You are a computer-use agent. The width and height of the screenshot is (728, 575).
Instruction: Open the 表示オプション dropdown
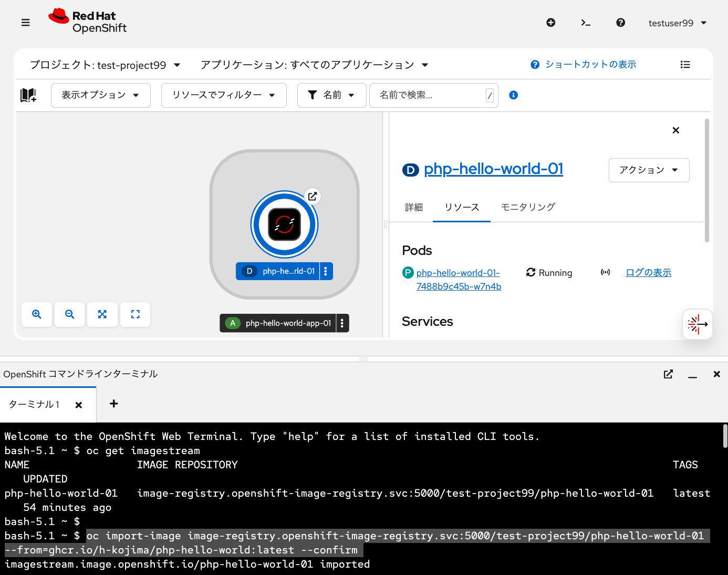100,95
